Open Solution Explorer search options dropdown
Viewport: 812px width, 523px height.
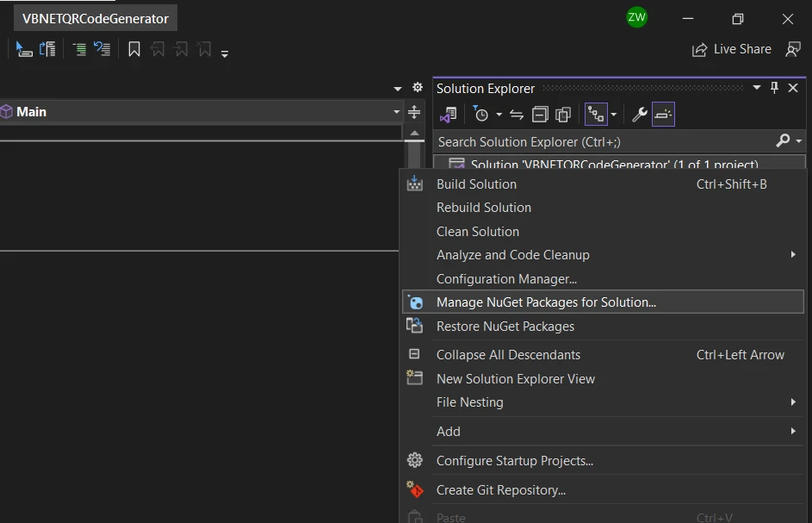tap(799, 141)
